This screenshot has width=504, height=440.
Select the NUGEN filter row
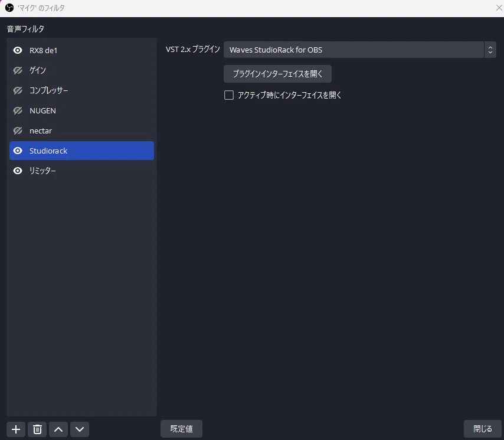tap(81, 110)
